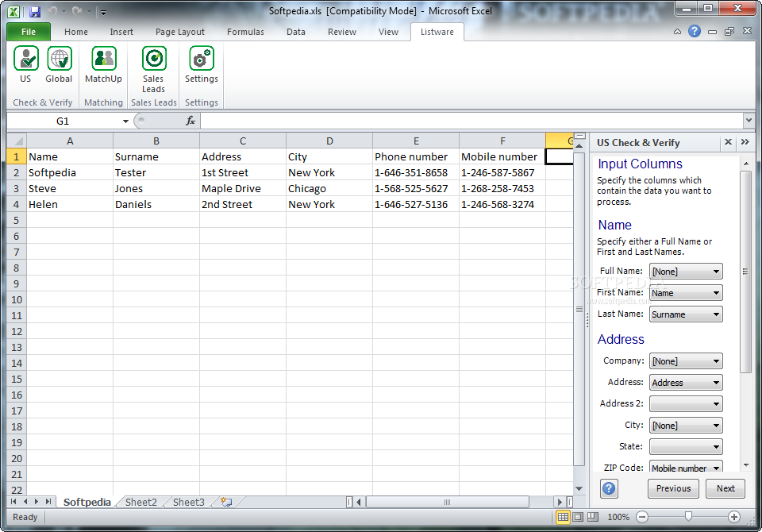This screenshot has height=532, width=762.
Task: Click the Previous button in the pane
Action: coord(673,488)
